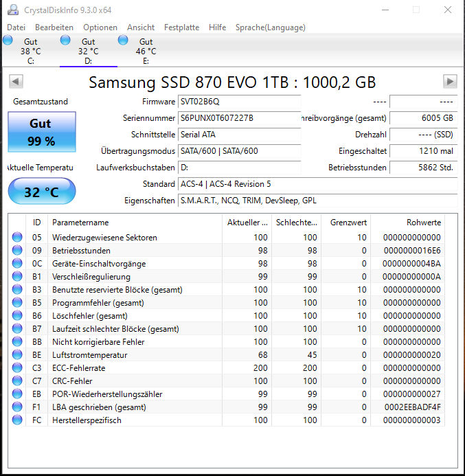This screenshot has height=476, width=465.
Task: Click the 6005 GB total writes value
Action: (423, 117)
